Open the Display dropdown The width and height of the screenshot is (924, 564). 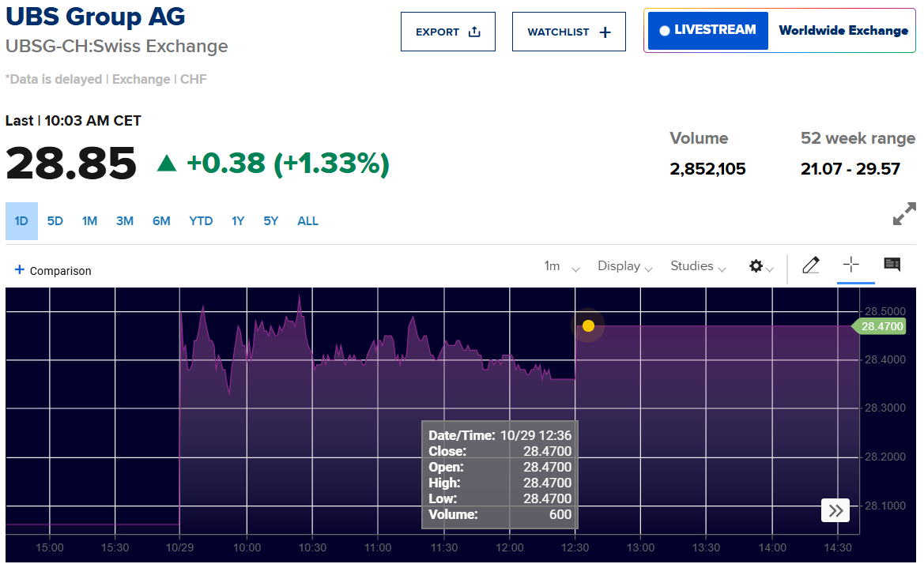[624, 267]
